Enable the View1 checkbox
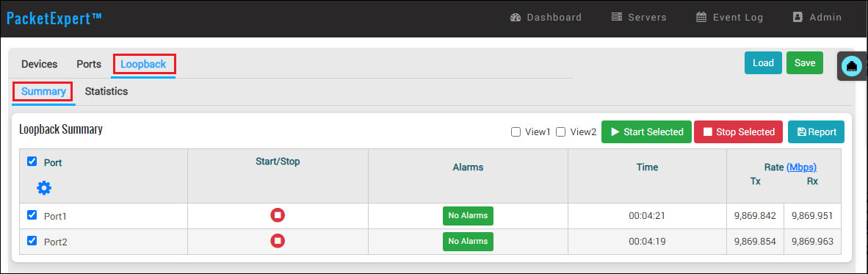 pyautogui.click(x=516, y=131)
